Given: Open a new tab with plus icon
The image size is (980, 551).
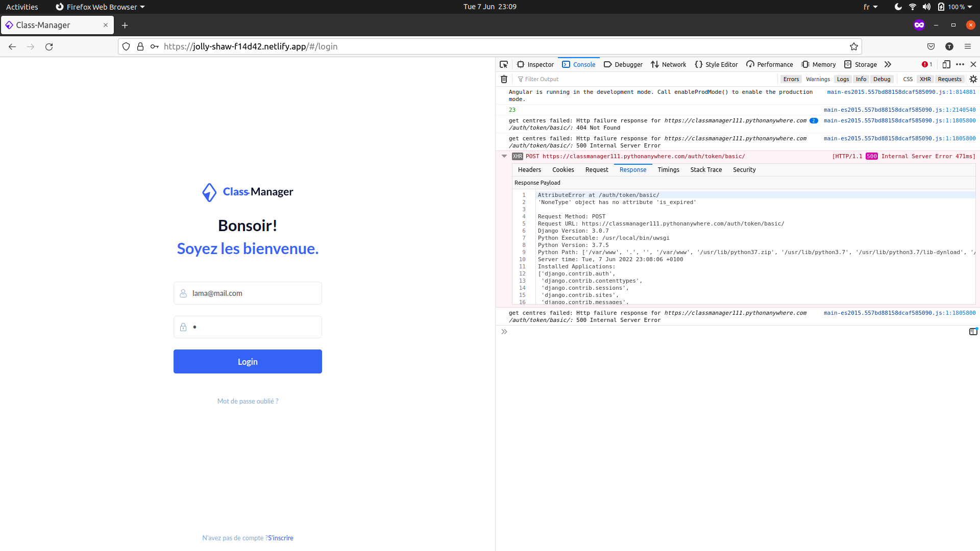Looking at the screenshot, I should tap(125, 25).
